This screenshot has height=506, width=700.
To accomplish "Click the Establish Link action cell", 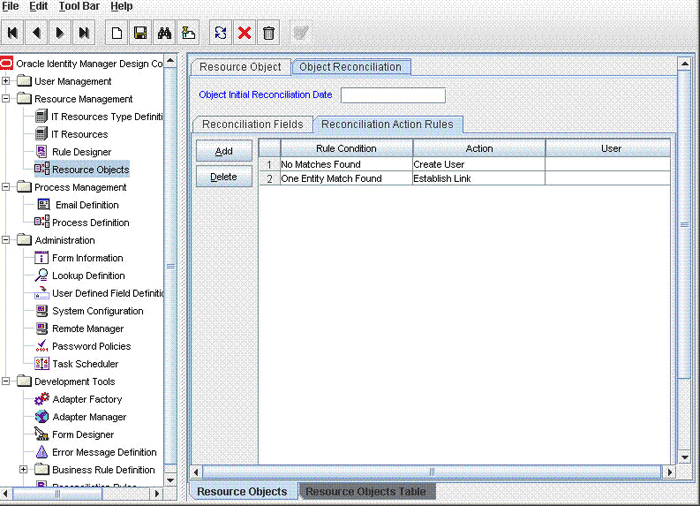I will tap(479, 179).
